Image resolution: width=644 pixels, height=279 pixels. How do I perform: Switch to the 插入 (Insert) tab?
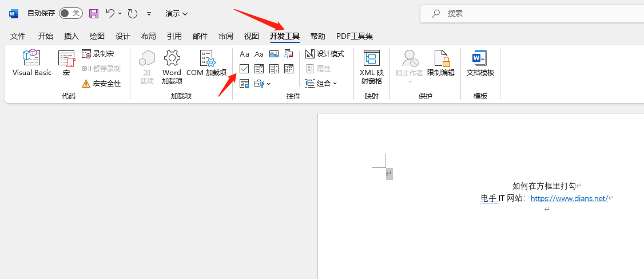(x=71, y=36)
